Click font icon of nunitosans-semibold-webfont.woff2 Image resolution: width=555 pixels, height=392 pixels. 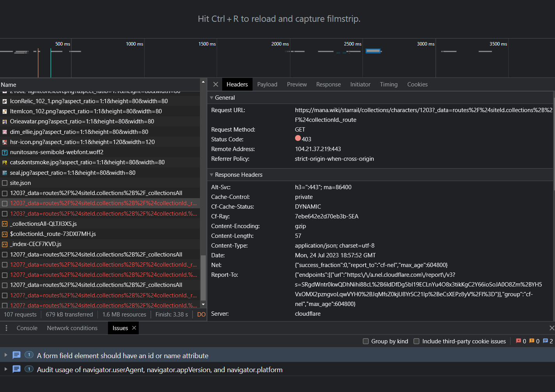5,152
